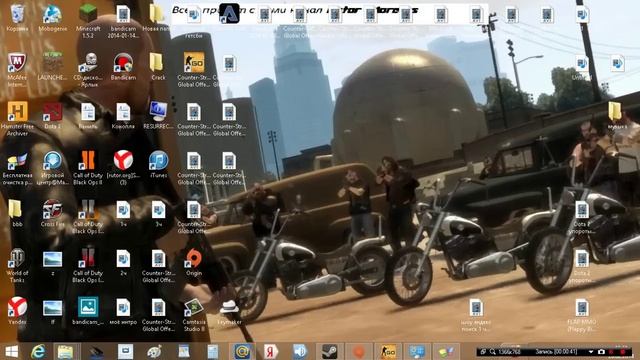The image size is (640, 360).
Task: Select the Память document file
Action: coord(88,116)
